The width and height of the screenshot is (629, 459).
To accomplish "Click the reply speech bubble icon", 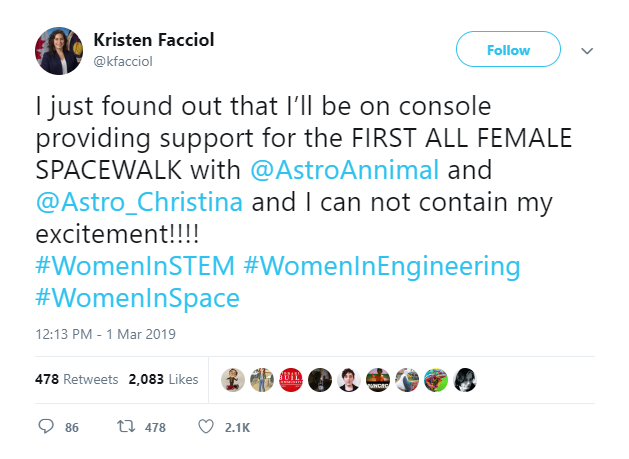I will coord(46,427).
